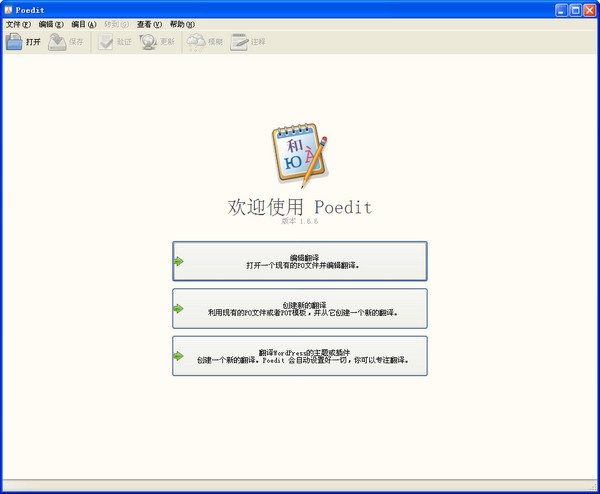Open the Edit (编辑) menu

pos(52,24)
